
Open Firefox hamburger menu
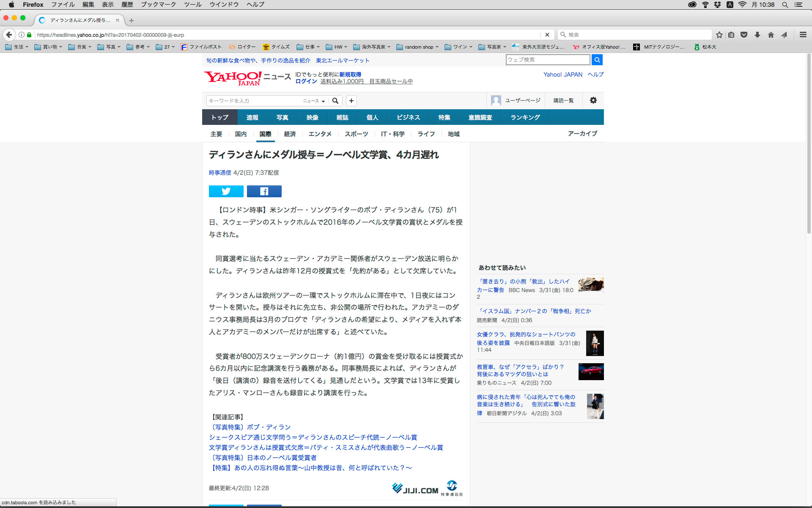coord(803,35)
